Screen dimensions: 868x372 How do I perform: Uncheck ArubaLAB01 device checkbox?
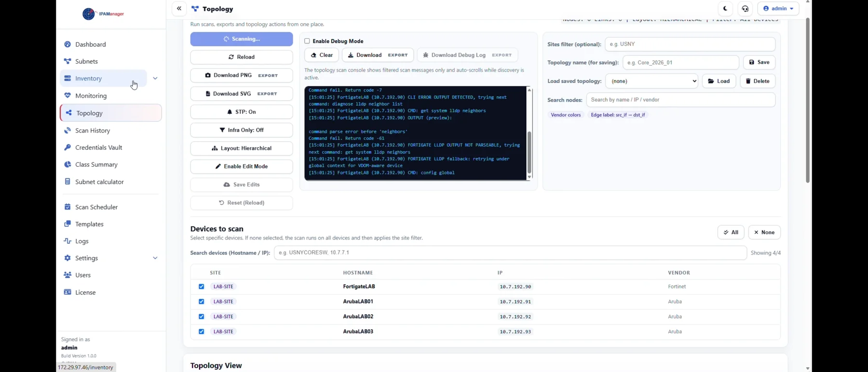202,302
